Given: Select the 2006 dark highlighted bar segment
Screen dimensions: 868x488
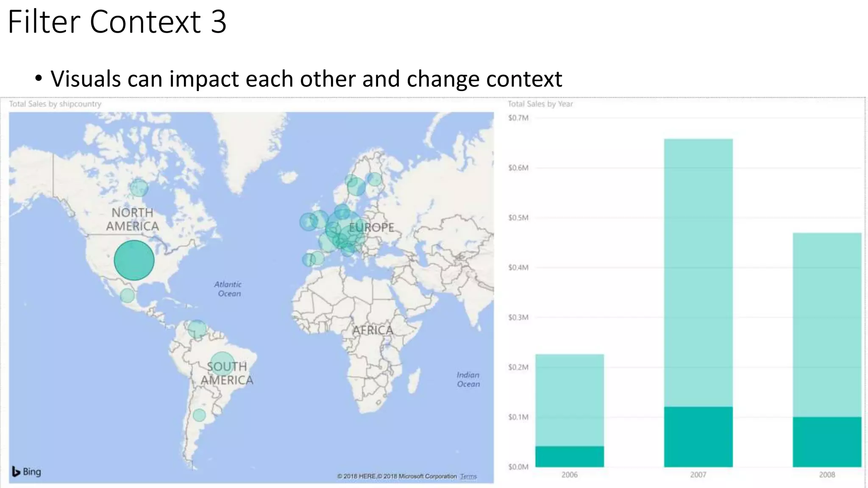Looking at the screenshot, I should (569, 457).
